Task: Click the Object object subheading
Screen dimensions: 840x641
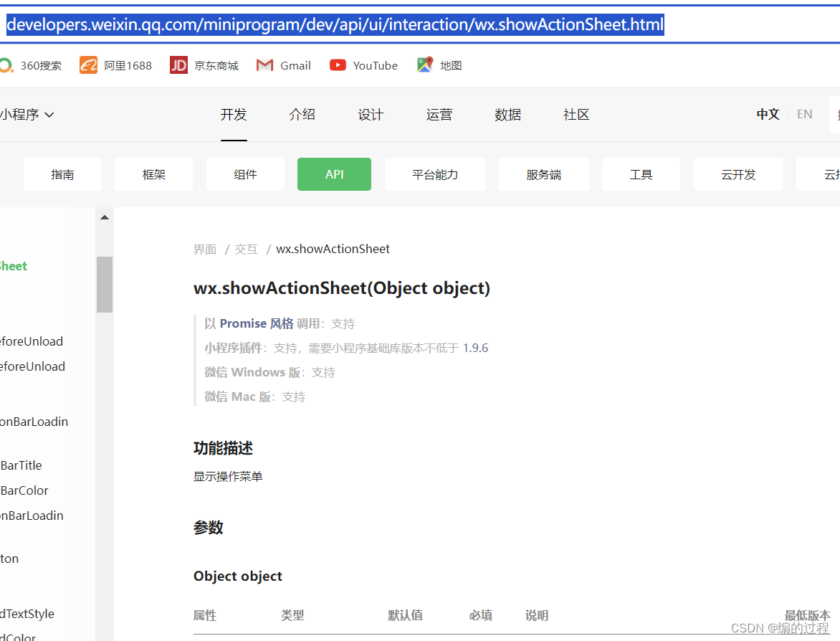Action: [x=238, y=576]
